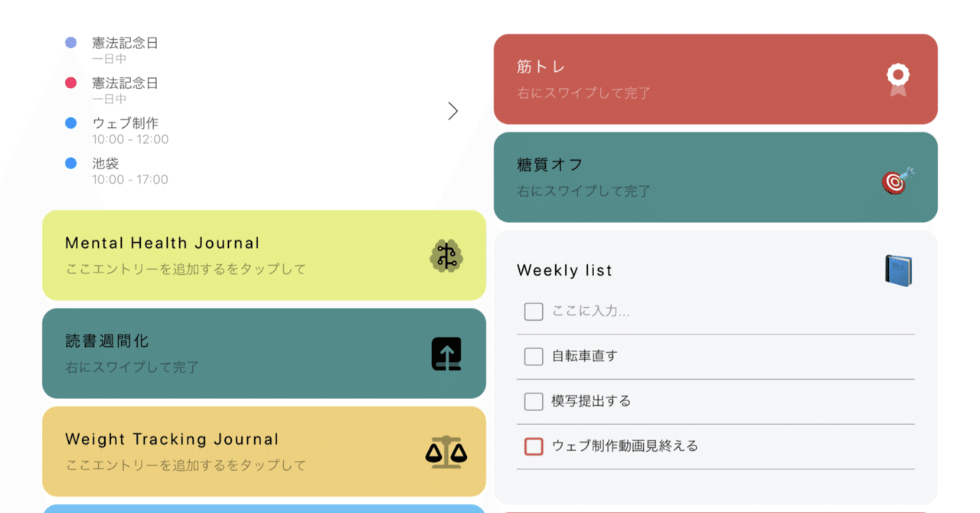Screen dimensions: 980x513
Task: Click the blue book icon beside Weekly list
Action: coord(898,270)
